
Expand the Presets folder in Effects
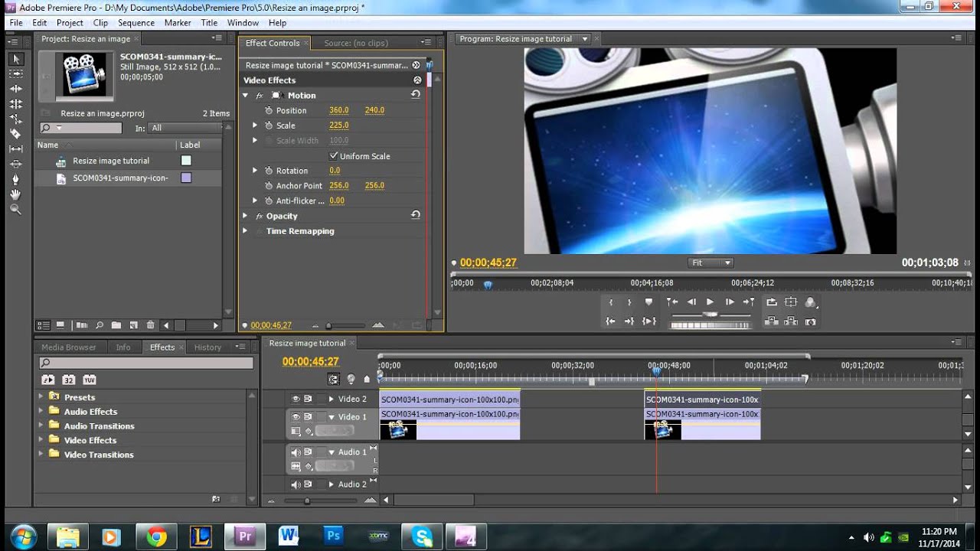point(41,396)
